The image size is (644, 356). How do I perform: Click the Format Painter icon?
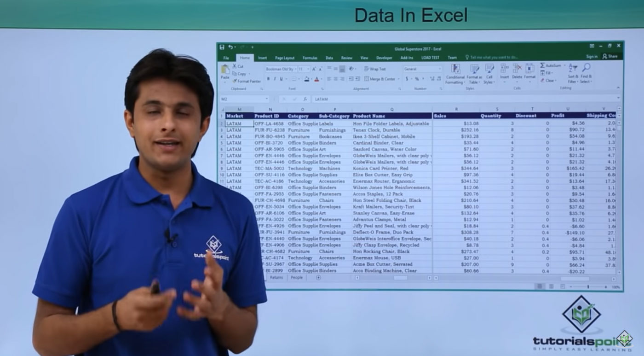(235, 80)
